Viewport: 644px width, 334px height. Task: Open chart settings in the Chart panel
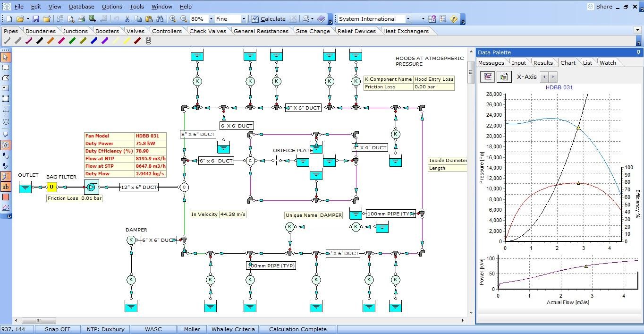pos(487,77)
